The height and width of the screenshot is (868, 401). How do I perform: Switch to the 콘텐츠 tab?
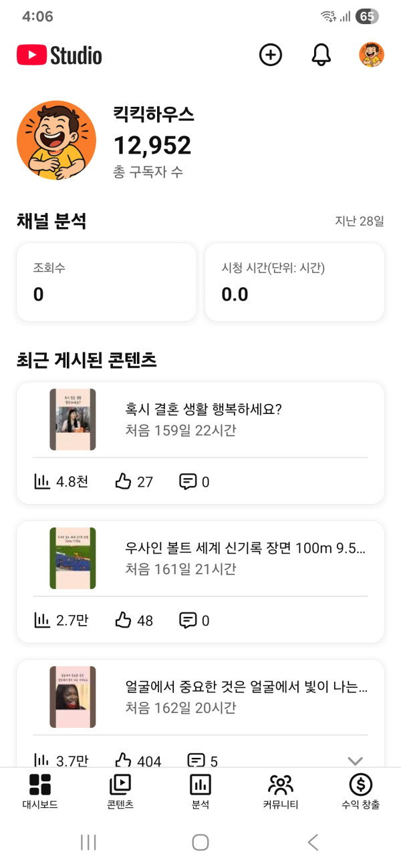point(120,791)
